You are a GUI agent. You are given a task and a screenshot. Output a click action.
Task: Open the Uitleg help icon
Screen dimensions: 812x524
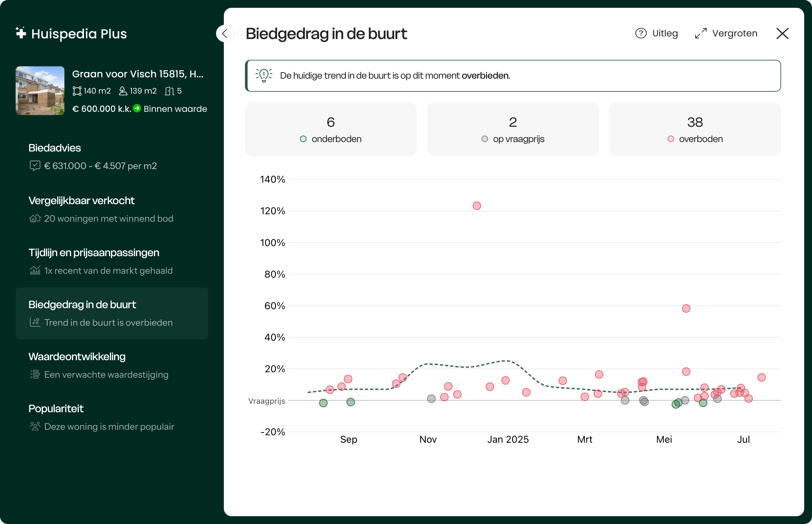click(641, 33)
